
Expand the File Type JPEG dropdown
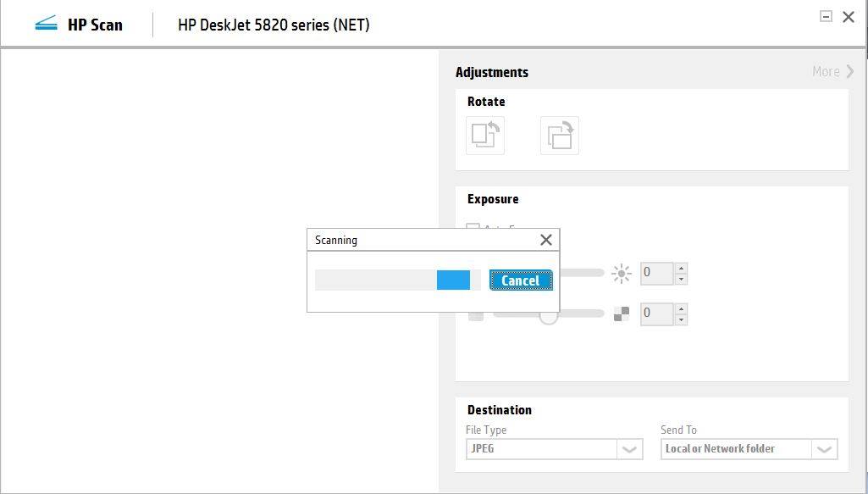(x=628, y=449)
